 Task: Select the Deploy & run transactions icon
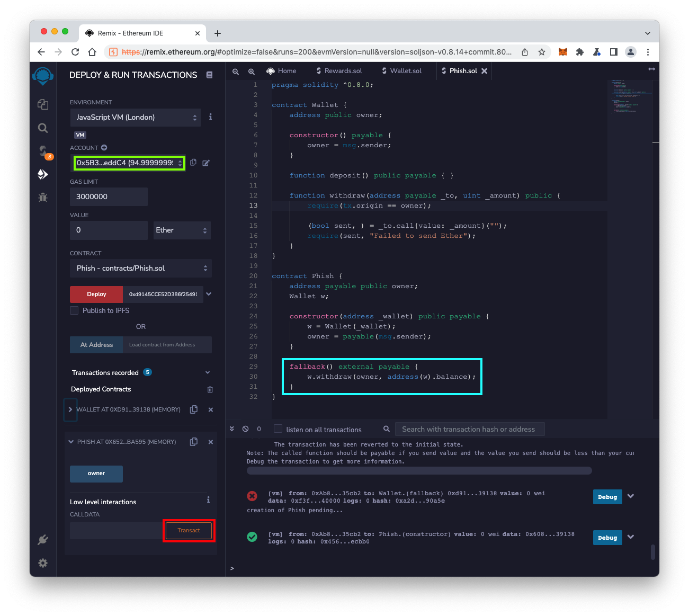pos(43,174)
